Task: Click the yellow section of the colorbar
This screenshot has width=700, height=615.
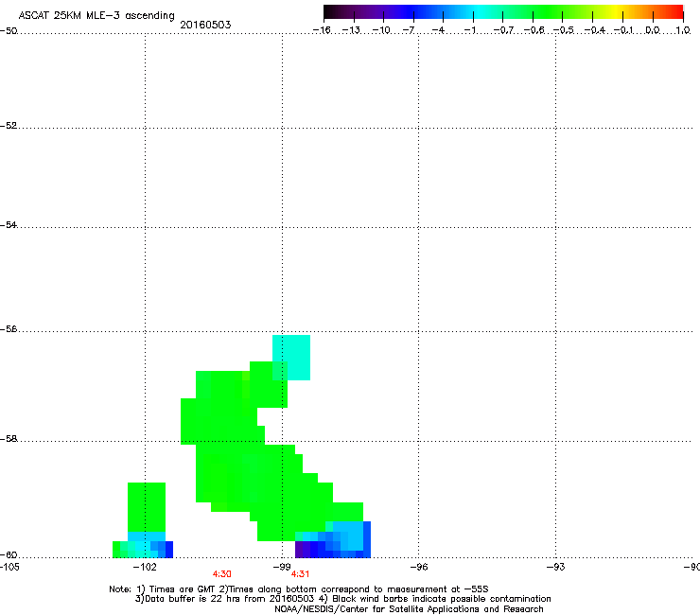Action: pyautogui.click(x=615, y=12)
